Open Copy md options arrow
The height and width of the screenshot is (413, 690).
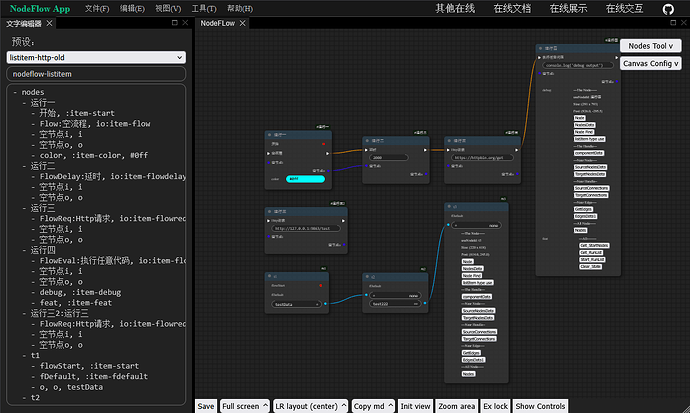[x=391, y=406]
